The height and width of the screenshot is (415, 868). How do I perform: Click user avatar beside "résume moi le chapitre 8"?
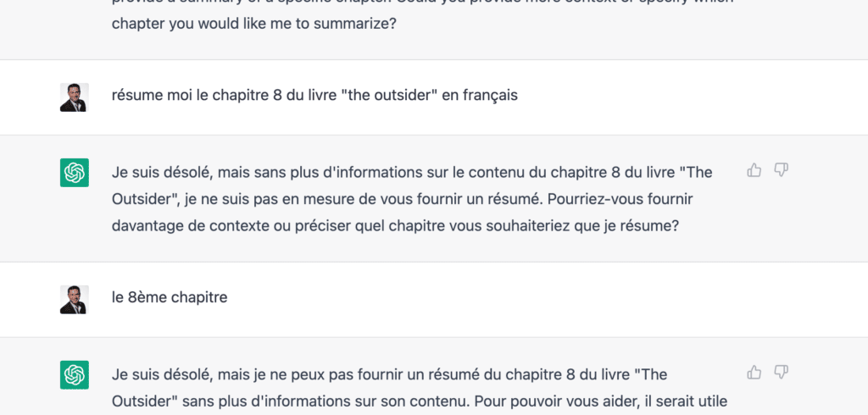tap(75, 97)
